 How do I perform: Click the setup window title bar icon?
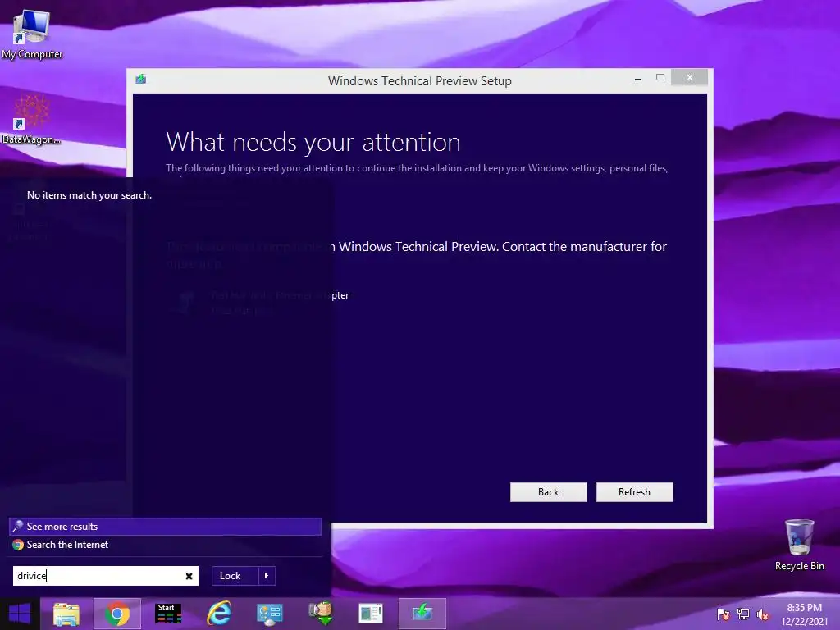click(x=141, y=80)
